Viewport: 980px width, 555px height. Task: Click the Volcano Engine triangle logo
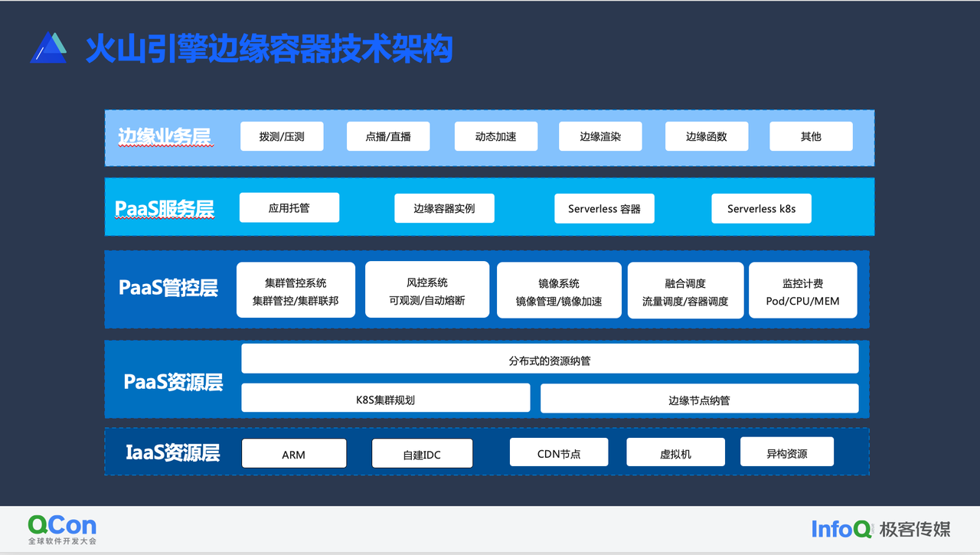tap(48, 47)
